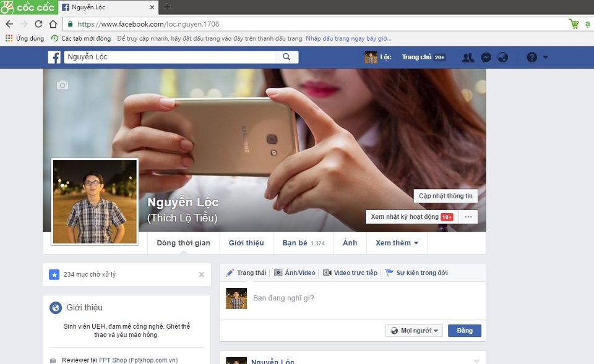The width and height of the screenshot is (594, 364).
Task: Open Xem nhật ký hoạt động button
Action: point(412,217)
